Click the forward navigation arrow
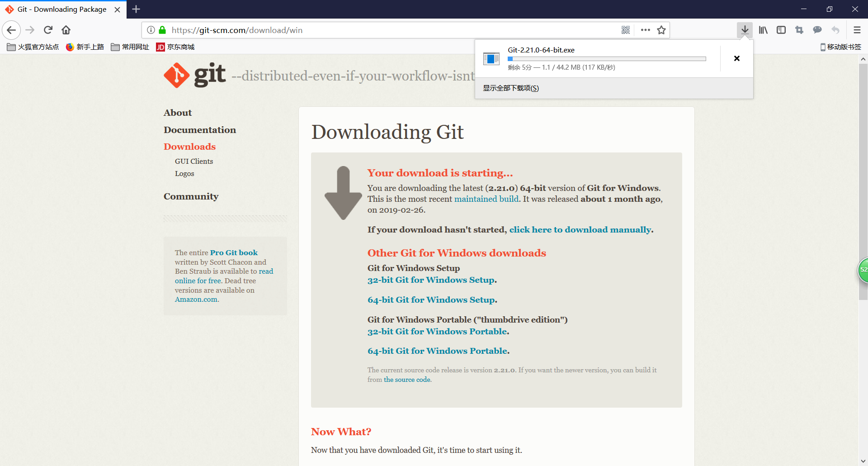The height and width of the screenshot is (466, 868). pyautogui.click(x=30, y=30)
